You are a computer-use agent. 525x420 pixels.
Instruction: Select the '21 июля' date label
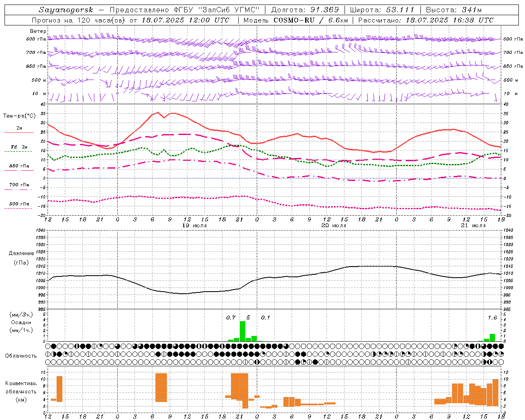click(x=473, y=226)
